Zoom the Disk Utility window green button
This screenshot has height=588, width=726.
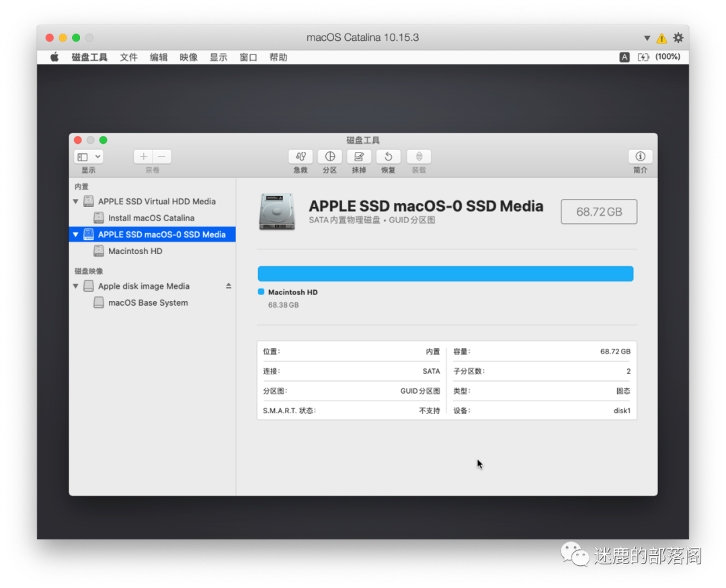104,140
